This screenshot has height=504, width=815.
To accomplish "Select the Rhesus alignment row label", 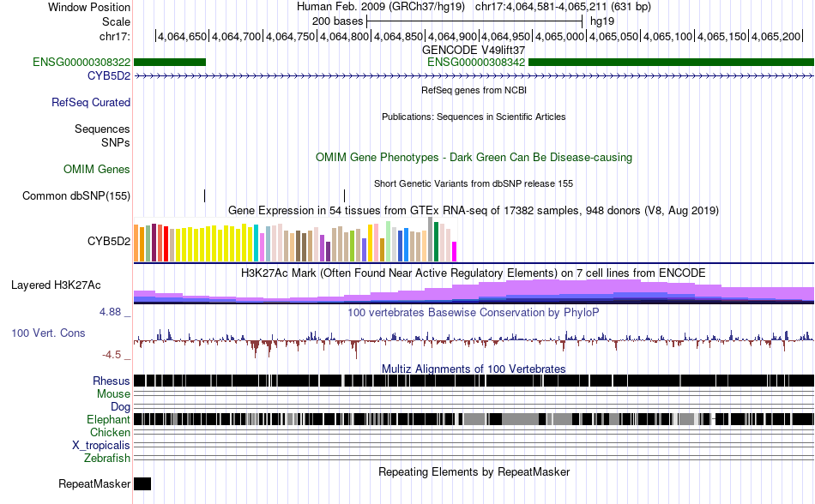I will (x=112, y=381).
